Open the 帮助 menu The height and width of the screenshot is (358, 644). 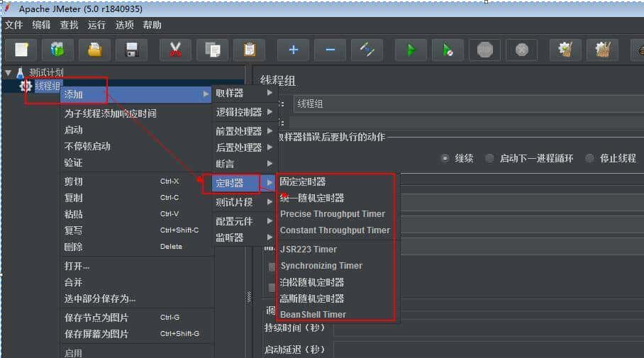pyautogui.click(x=152, y=25)
